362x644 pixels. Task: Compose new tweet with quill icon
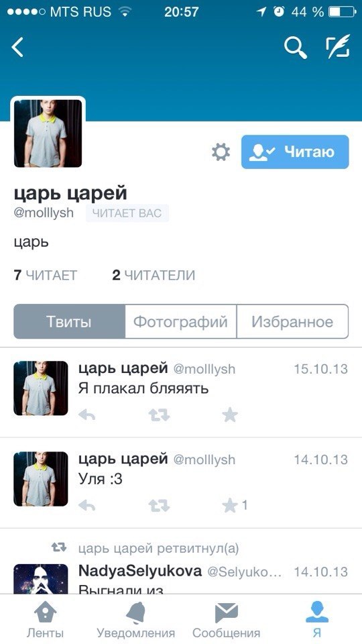pyautogui.click(x=338, y=47)
